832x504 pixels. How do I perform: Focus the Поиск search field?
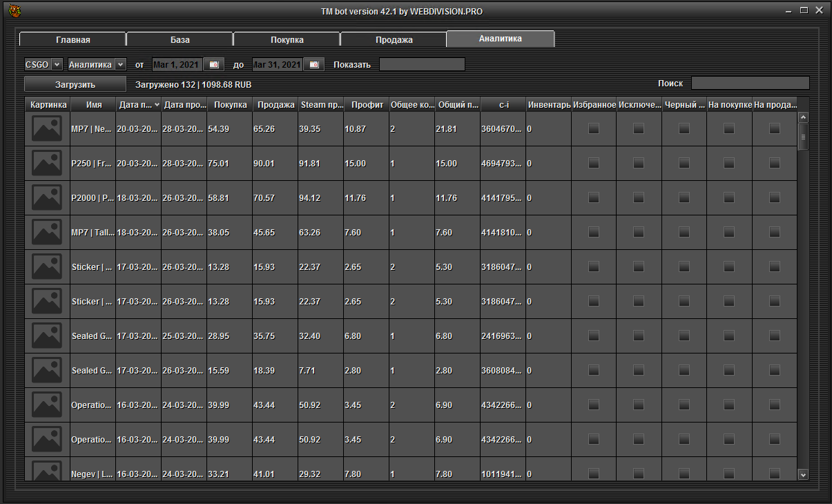pos(750,83)
